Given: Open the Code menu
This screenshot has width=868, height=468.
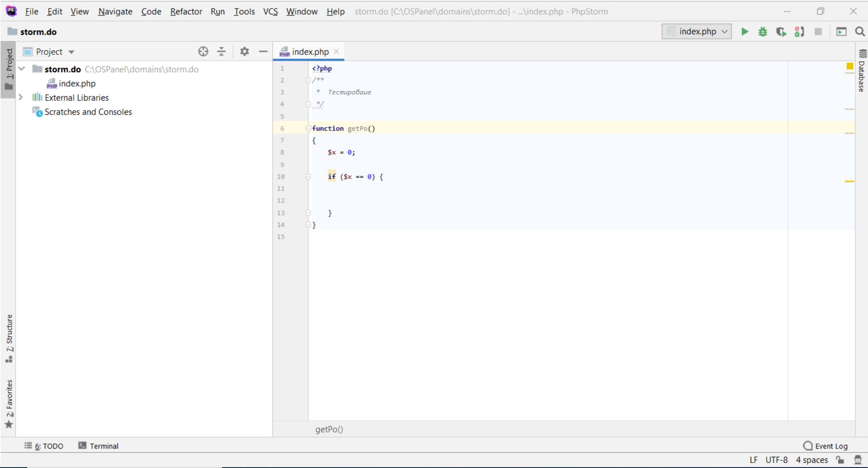Looking at the screenshot, I should [151, 11].
